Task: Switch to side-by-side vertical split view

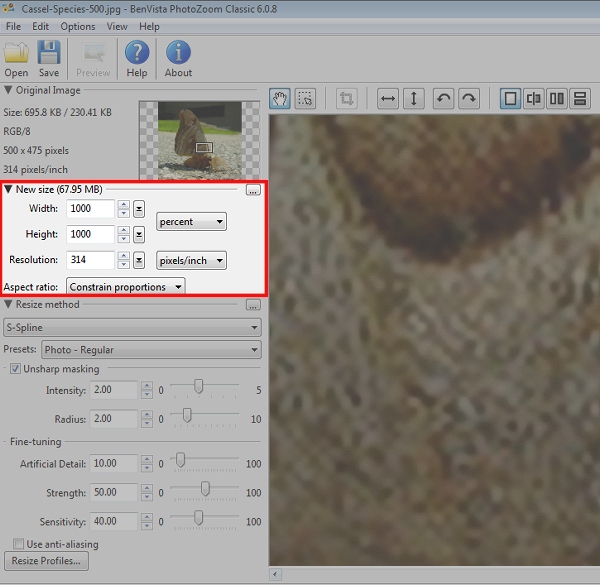Action: (557, 99)
